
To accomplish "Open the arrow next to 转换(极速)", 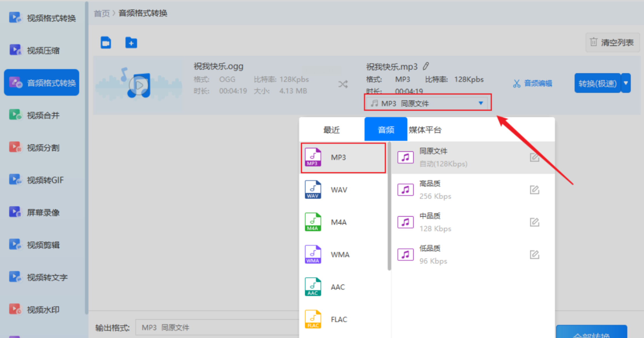I will pos(626,83).
